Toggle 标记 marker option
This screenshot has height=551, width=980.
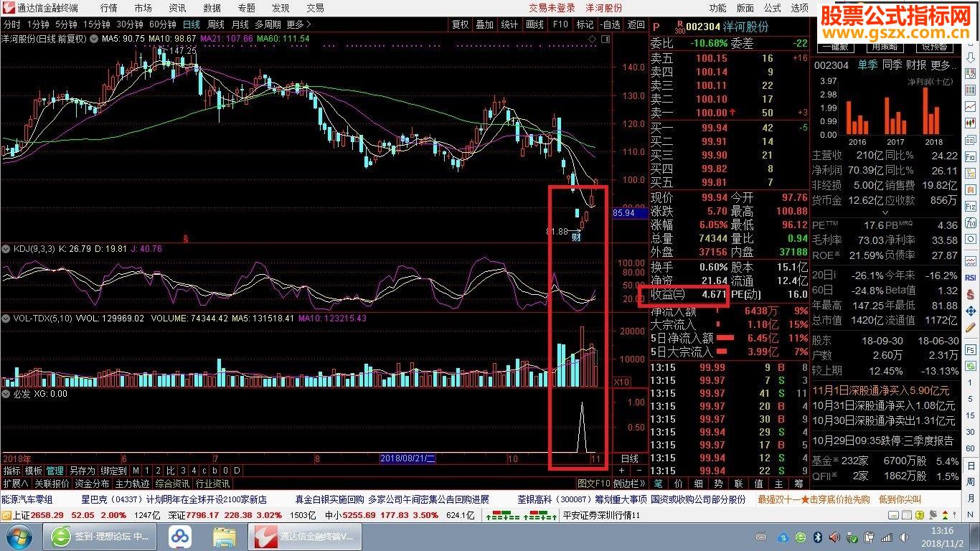click(x=585, y=24)
